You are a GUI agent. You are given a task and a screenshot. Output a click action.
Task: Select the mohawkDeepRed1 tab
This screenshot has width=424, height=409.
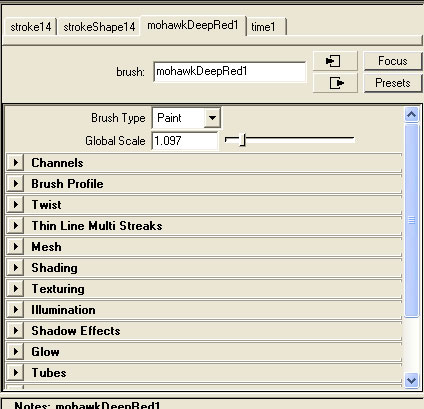[x=193, y=25]
